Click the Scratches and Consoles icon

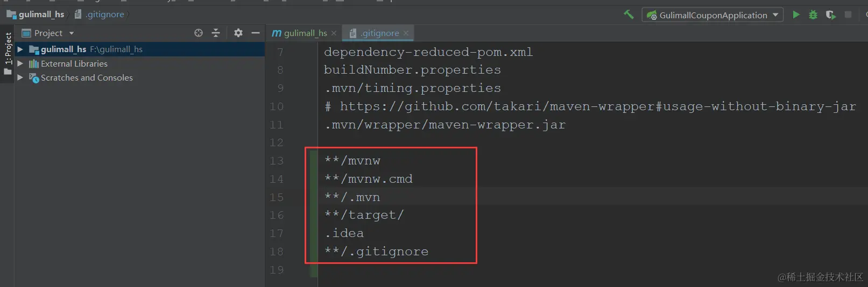34,78
